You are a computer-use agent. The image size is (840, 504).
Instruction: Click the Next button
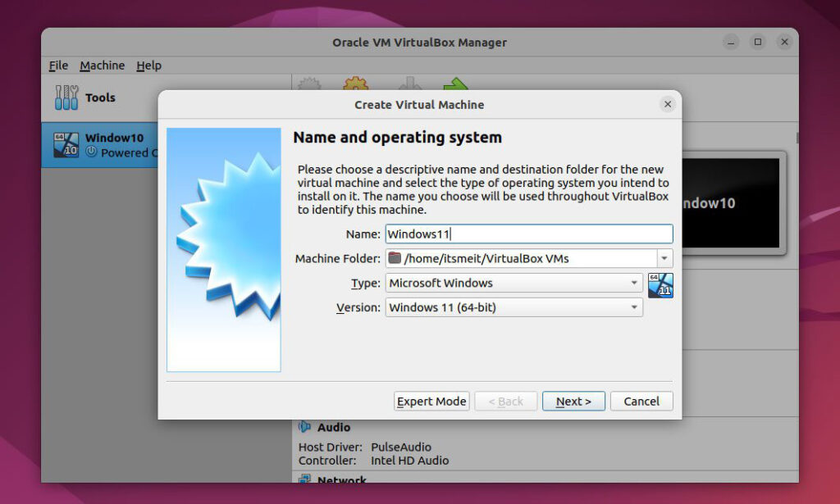(573, 401)
